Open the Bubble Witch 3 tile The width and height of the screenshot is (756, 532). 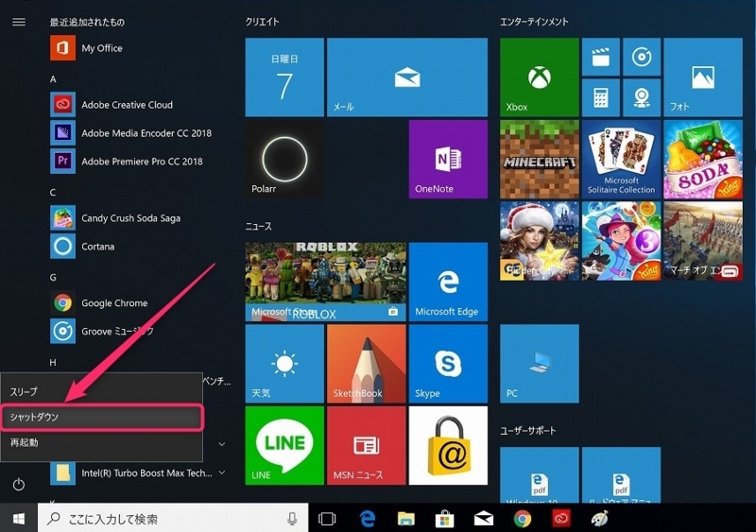(x=621, y=241)
